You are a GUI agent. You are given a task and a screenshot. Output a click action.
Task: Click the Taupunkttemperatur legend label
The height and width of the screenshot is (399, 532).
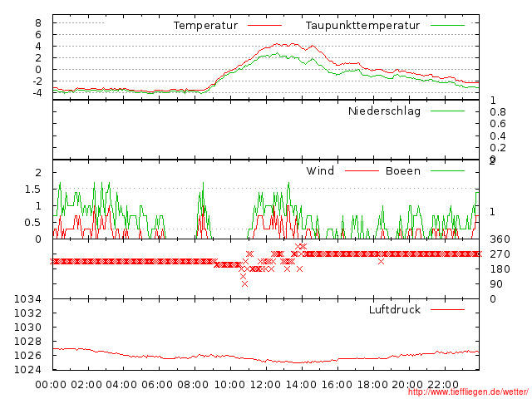point(362,26)
